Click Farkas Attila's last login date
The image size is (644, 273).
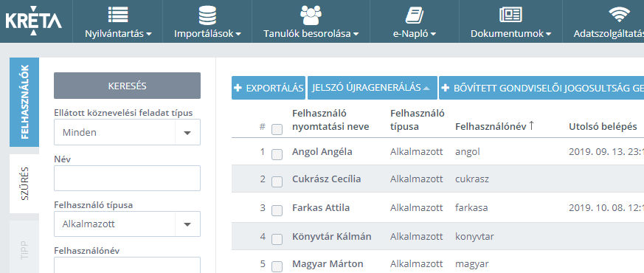(x=606, y=208)
